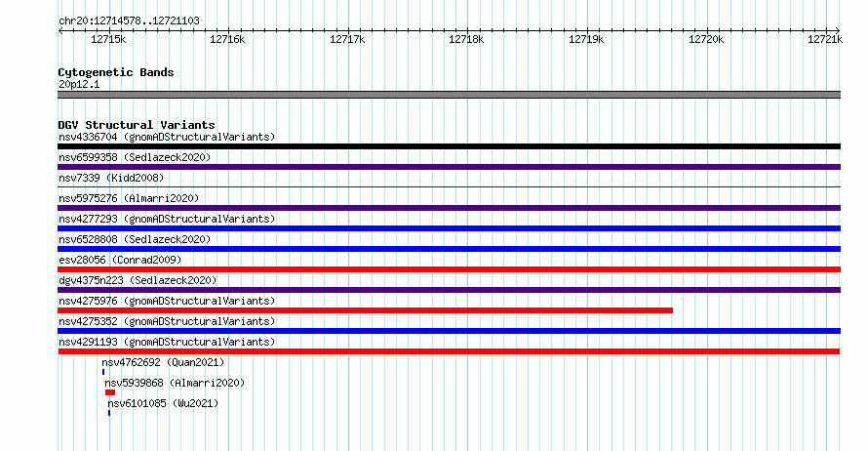Click the gray 20p12.1 cytogenetic band
This screenshot has height=451, width=868.
[x=449, y=95]
